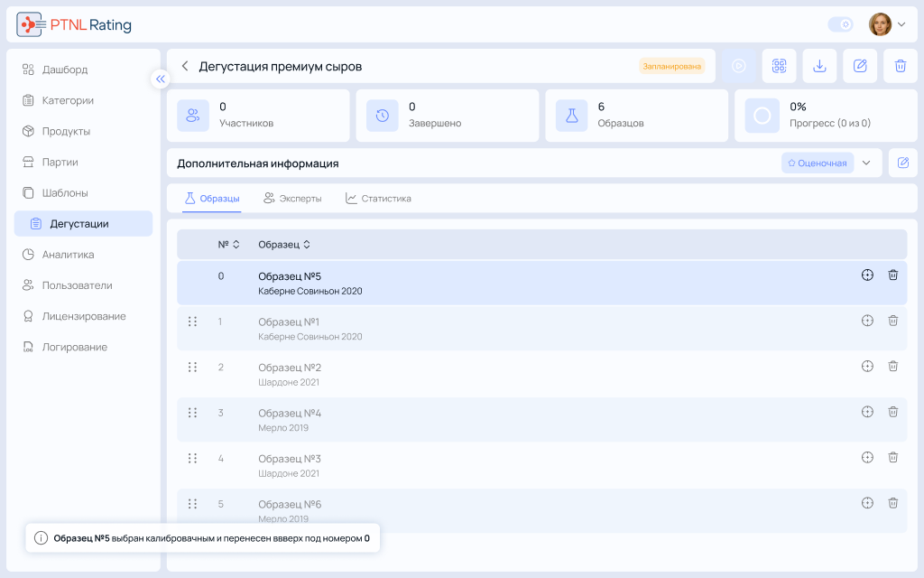Delete Образец №2 row

coord(892,367)
